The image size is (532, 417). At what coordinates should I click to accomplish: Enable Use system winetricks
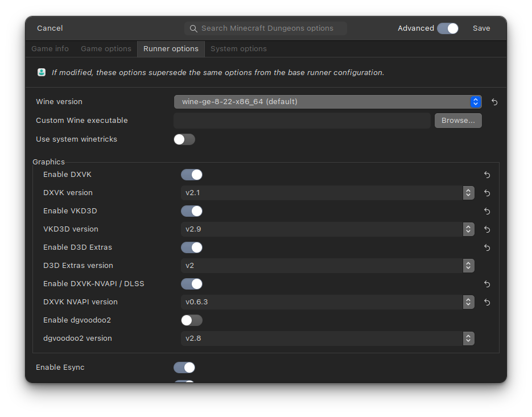click(184, 139)
